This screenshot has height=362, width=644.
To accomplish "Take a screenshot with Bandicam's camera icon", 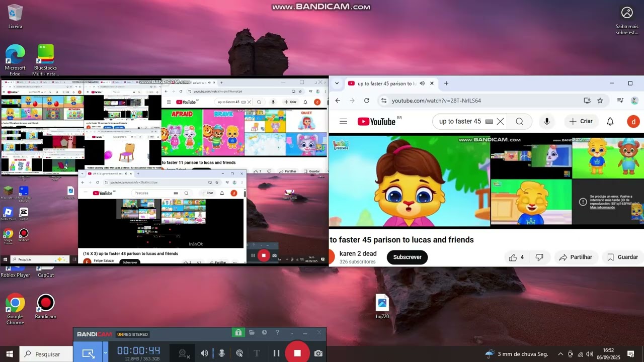I will coord(318,353).
